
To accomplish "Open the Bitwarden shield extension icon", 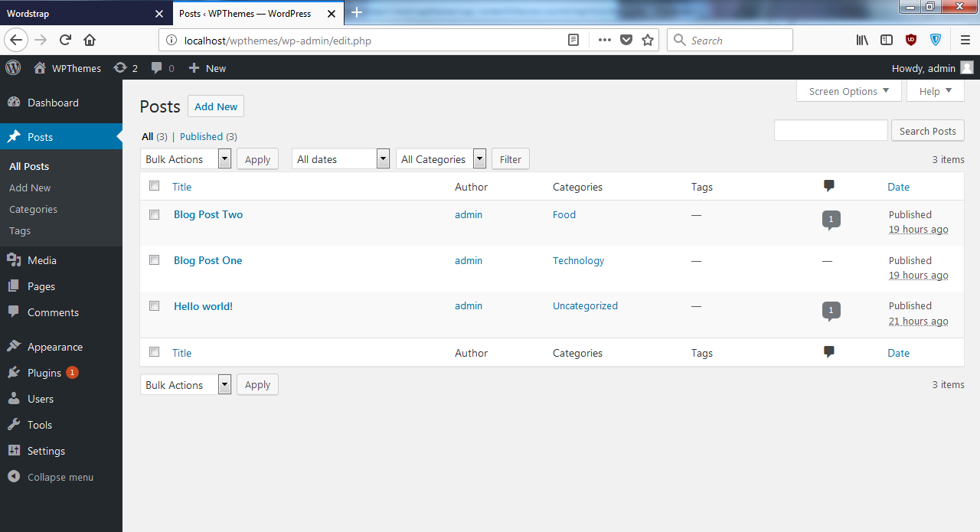I will (x=936, y=41).
